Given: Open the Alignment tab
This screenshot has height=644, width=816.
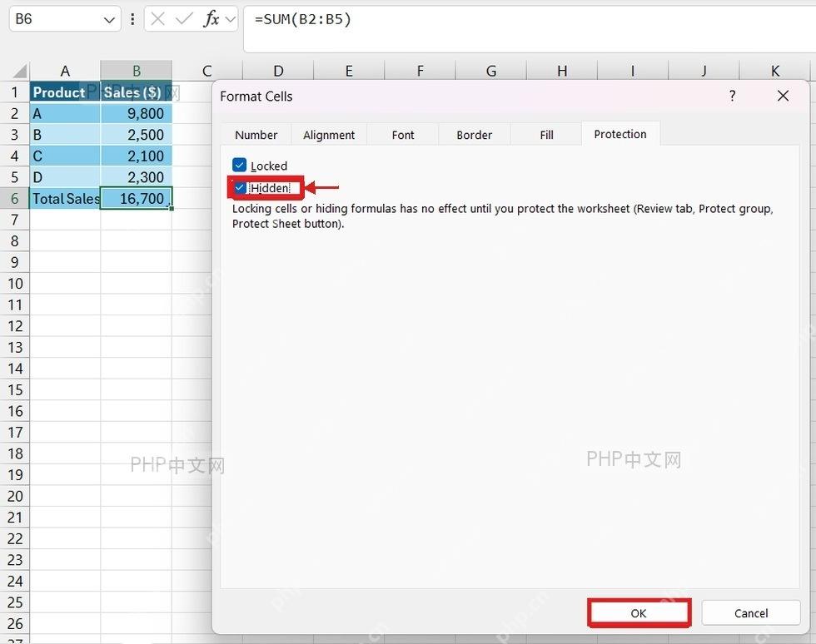Looking at the screenshot, I should [329, 135].
